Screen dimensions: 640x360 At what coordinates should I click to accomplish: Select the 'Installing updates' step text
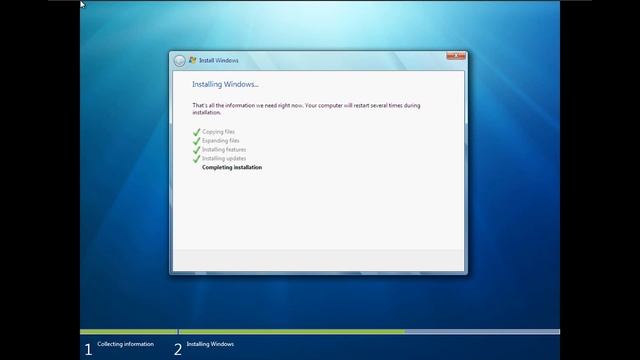224,158
